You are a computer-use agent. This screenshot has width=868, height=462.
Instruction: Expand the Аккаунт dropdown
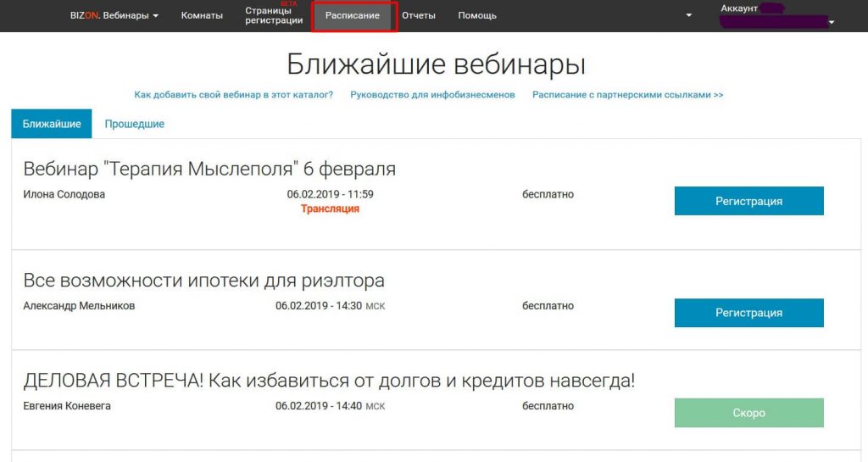point(776,16)
